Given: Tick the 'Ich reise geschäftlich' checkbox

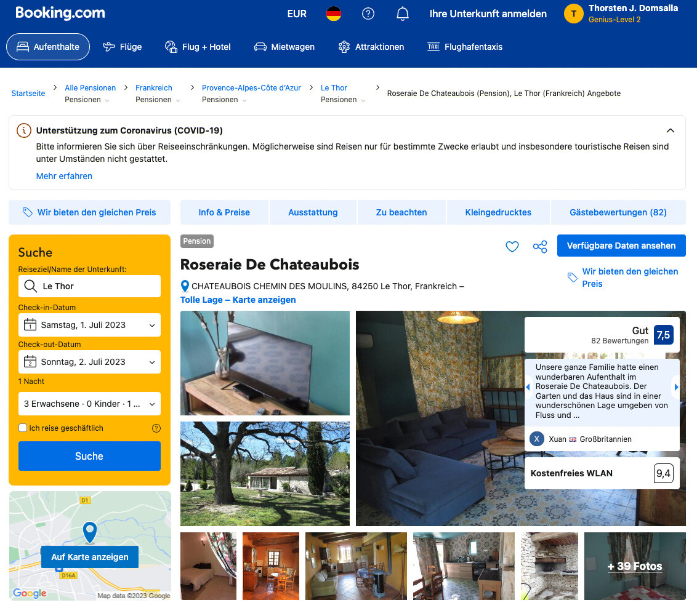Looking at the screenshot, I should 23,428.
